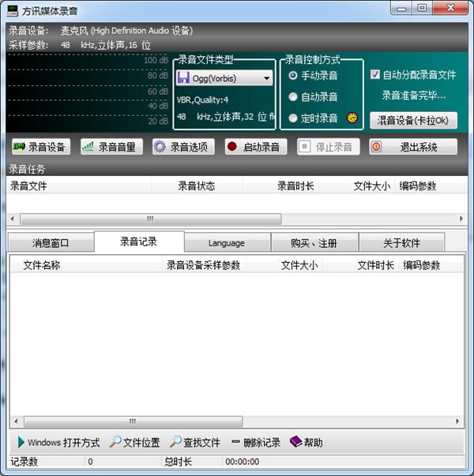Click 退出系统 to exit the application

(412, 147)
